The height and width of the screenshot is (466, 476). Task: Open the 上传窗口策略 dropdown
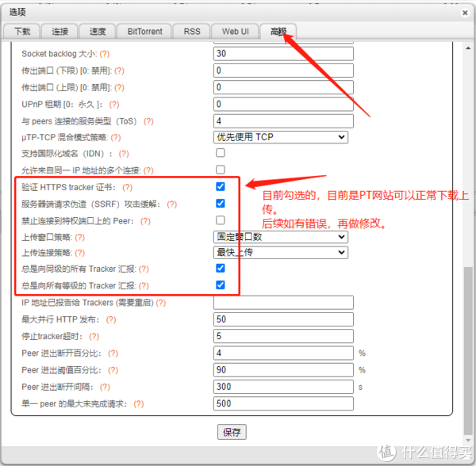click(281, 237)
